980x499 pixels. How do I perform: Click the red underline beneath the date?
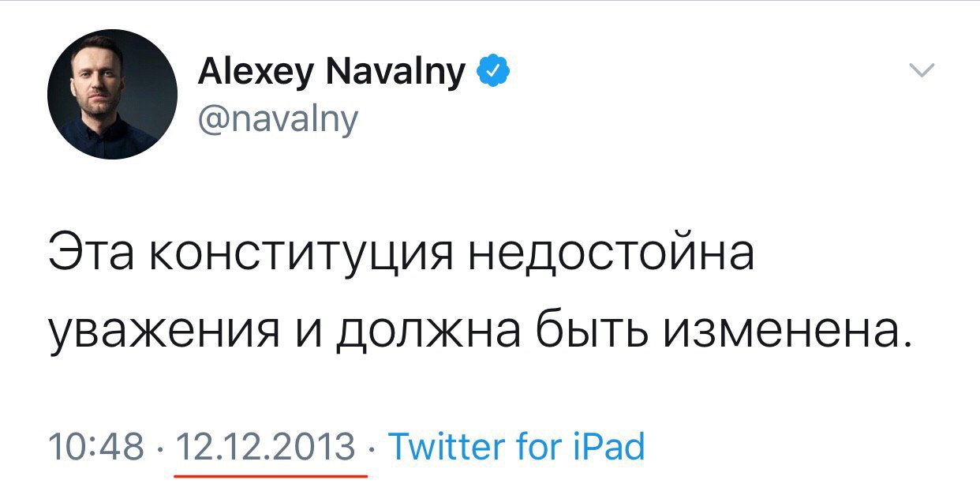[x=270, y=475]
